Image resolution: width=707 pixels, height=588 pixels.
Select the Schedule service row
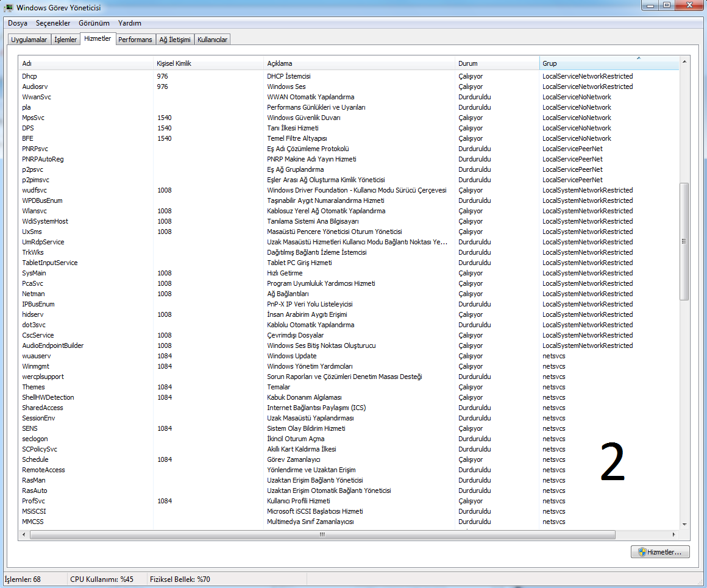click(x=349, y=460)
